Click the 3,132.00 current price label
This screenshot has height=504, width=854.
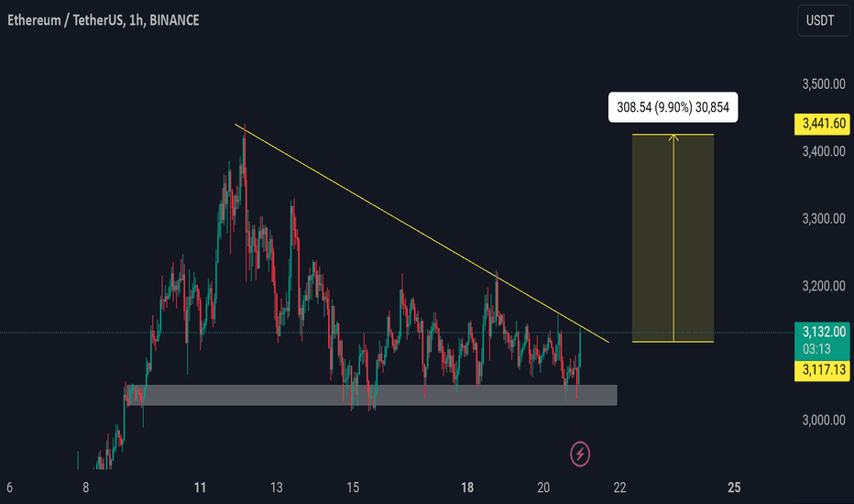[x=822, y=332]
